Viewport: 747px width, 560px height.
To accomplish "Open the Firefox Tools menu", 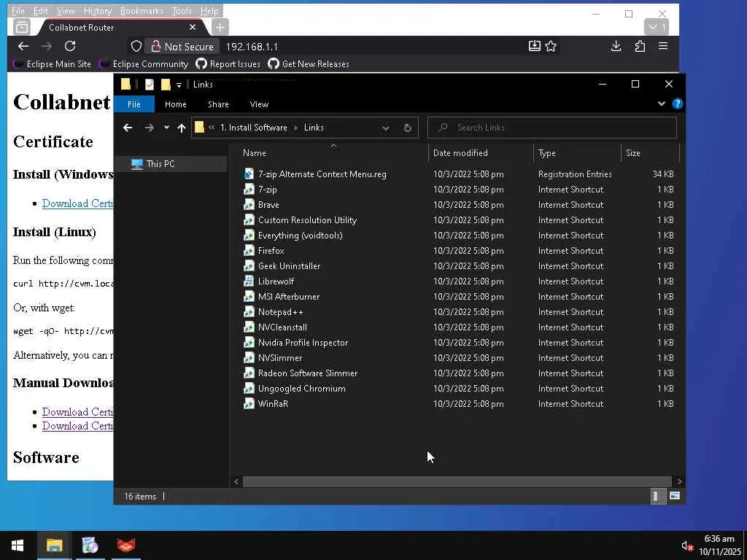I will coord(182,10).
